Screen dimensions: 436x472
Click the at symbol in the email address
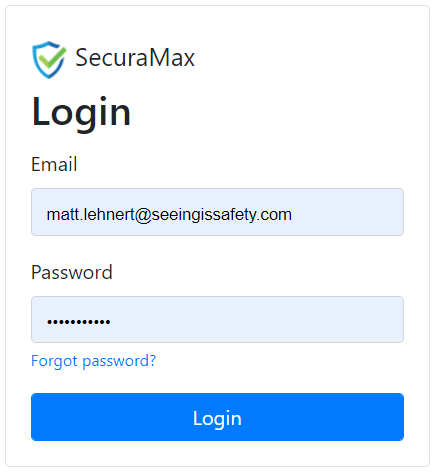(143, 215)
